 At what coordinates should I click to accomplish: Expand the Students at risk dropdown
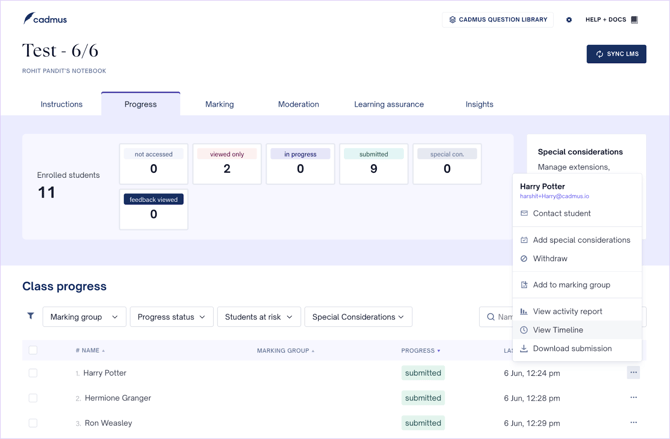coord(258,317)
